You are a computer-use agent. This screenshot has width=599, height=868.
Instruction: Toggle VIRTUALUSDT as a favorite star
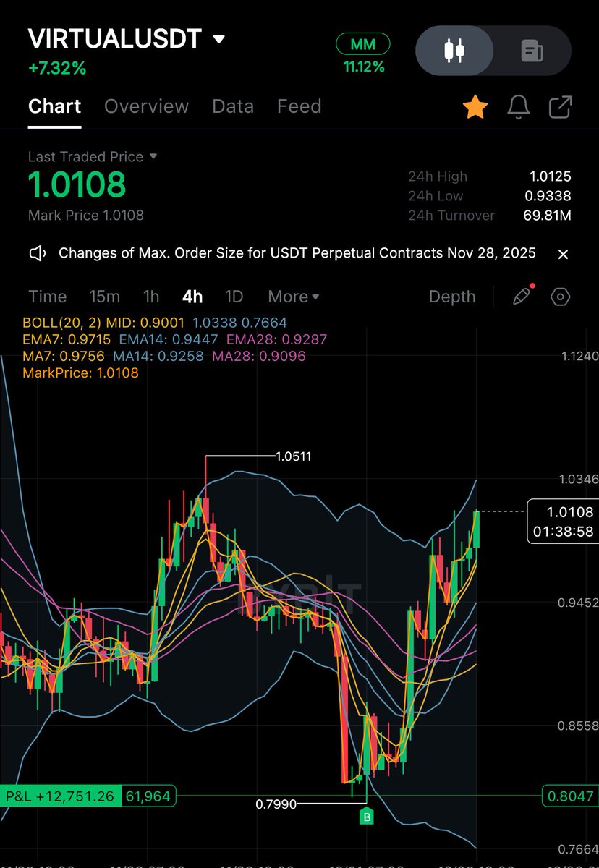click(x=475, y=106)
